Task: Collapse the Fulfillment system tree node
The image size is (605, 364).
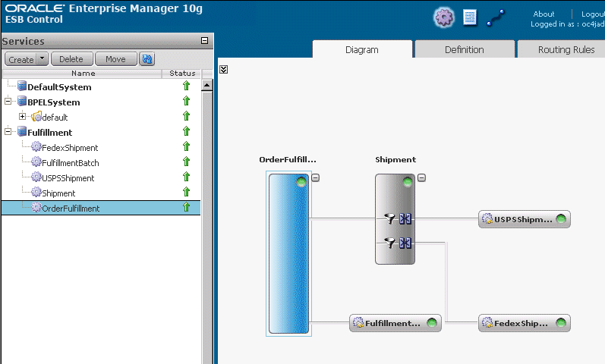Action: pos(8,131)
